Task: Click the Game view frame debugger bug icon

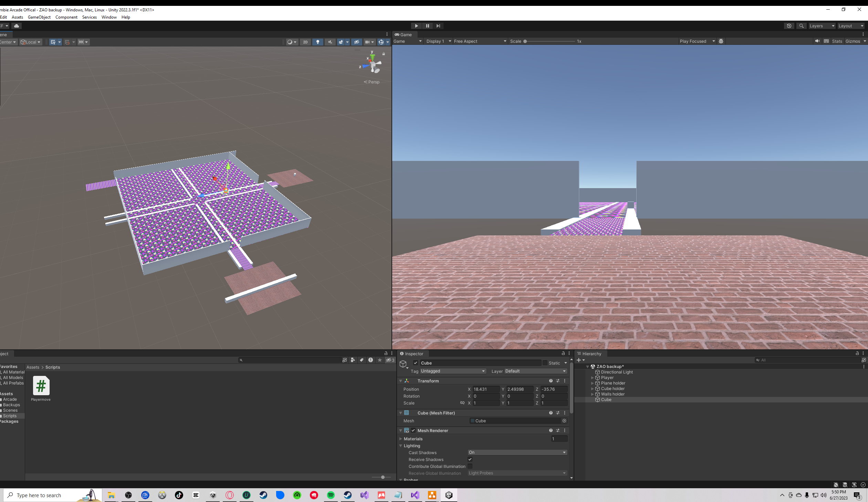Action: pos(721,41)
